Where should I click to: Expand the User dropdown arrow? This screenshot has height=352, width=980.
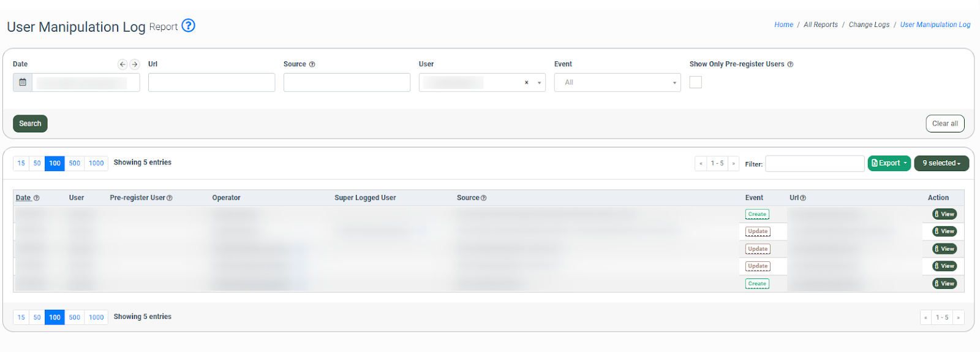[539, 83]
